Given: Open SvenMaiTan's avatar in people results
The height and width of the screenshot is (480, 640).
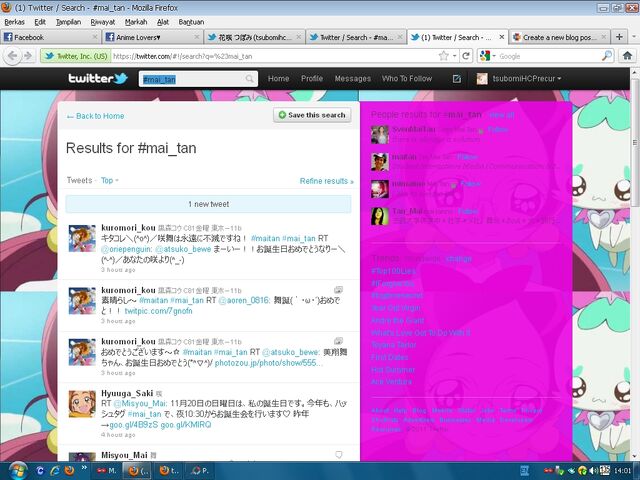Looking at the screenshot, I should click(x=380, y=135).
